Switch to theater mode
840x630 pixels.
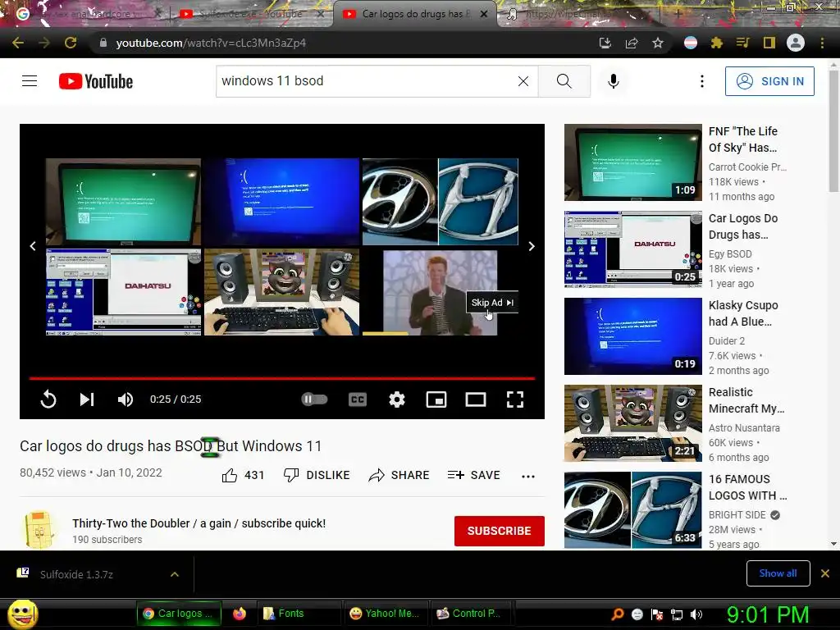click(x=476, y=399)
